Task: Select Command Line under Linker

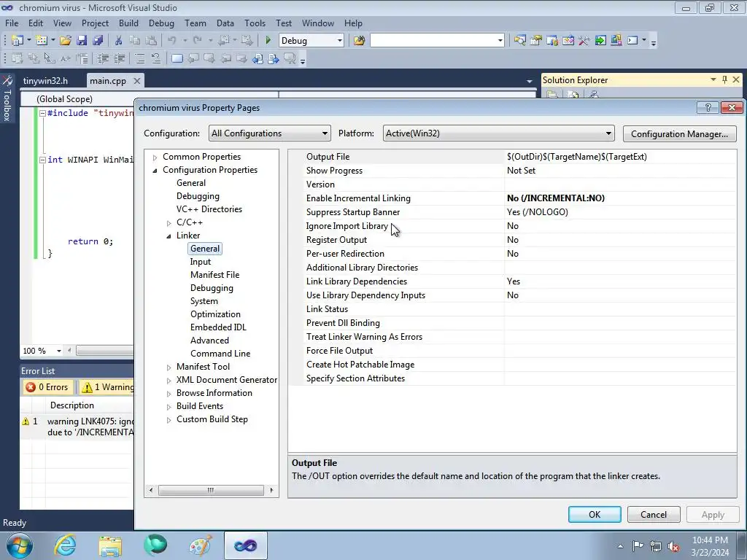Action: coord(220,354)
